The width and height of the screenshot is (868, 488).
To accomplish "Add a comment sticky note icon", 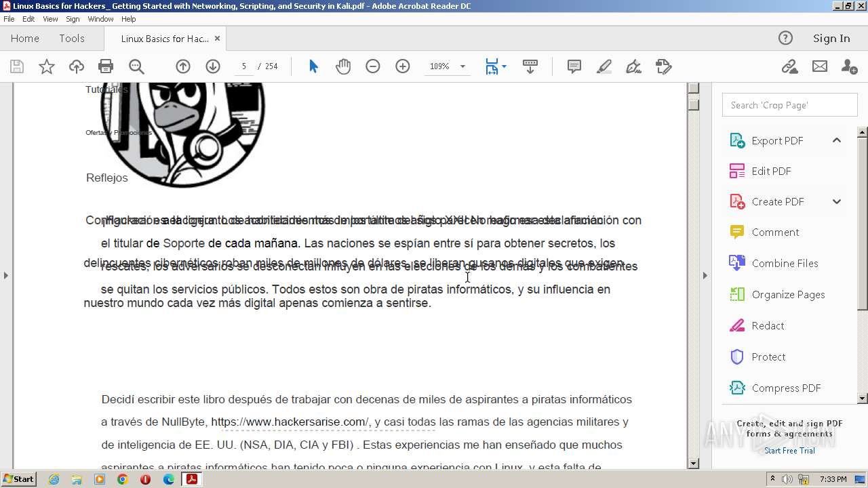I will [x=574, y=66].
